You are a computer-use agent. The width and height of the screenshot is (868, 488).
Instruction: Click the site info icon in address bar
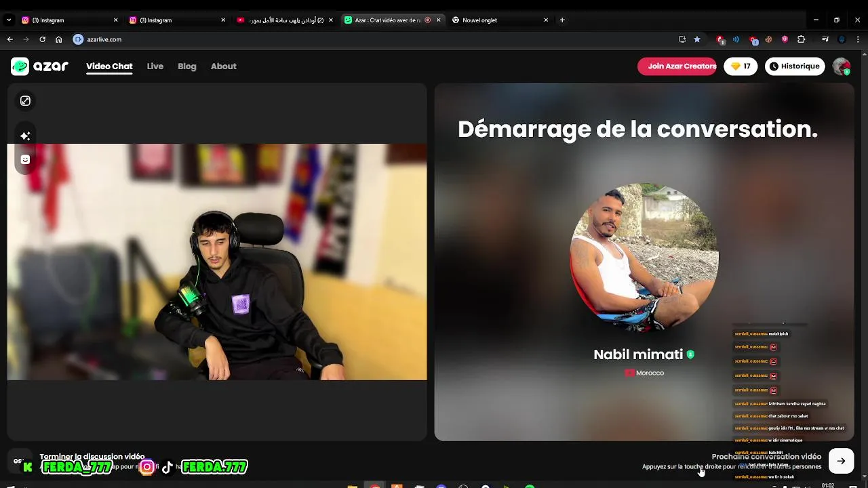78,39
